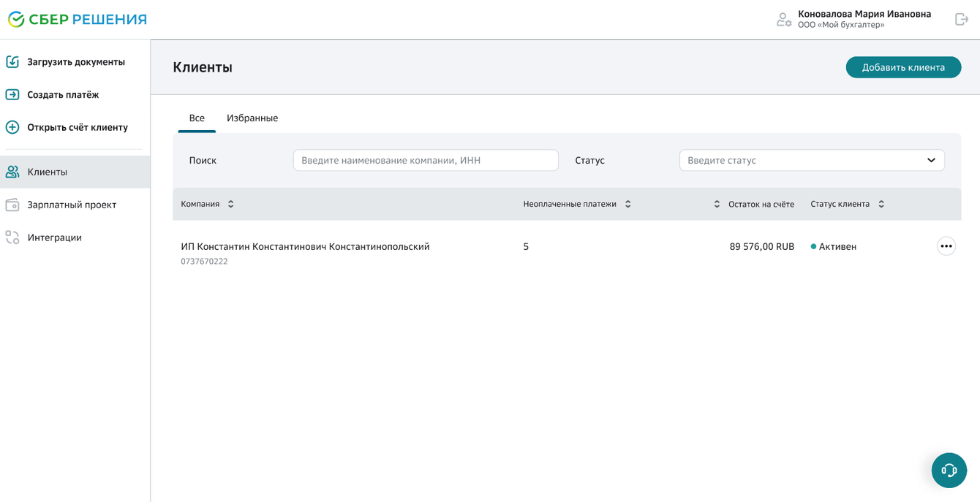Open Создать платёж menu item
Screen dimensions: 980x502
tap(75, 95)
